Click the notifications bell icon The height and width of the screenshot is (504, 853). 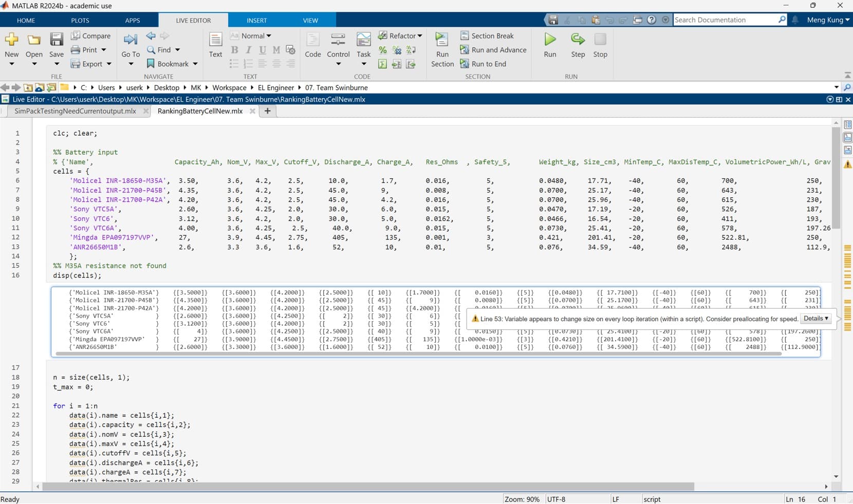coord(795,20)
